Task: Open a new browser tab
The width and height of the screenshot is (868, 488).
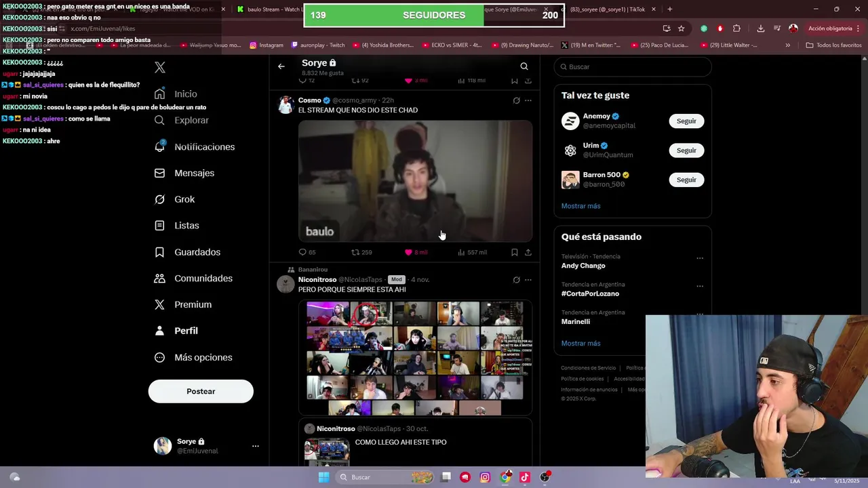Action: tap(670, 9)
